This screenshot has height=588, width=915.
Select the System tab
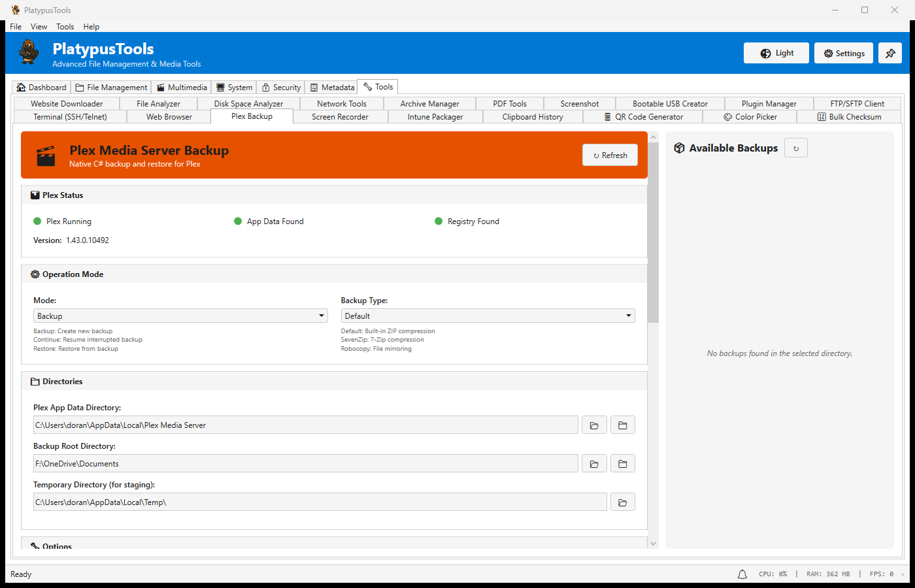point(235,88)
